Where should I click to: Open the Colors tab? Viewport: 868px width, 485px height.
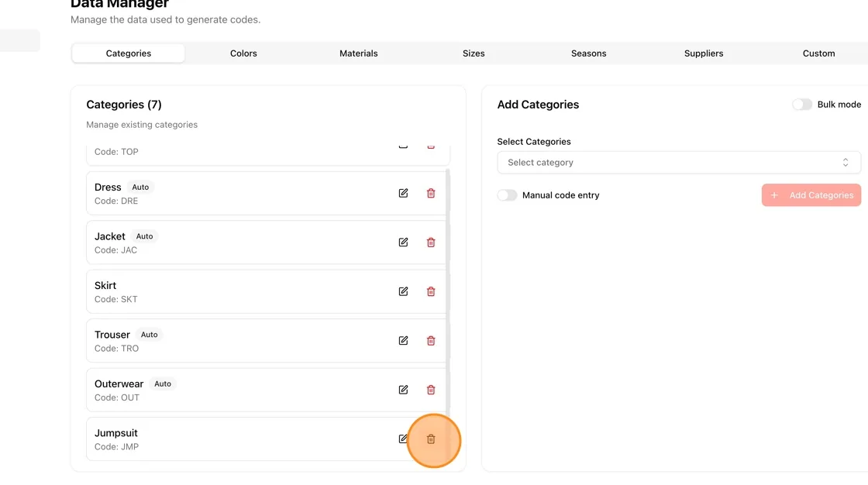click(243, 53)
